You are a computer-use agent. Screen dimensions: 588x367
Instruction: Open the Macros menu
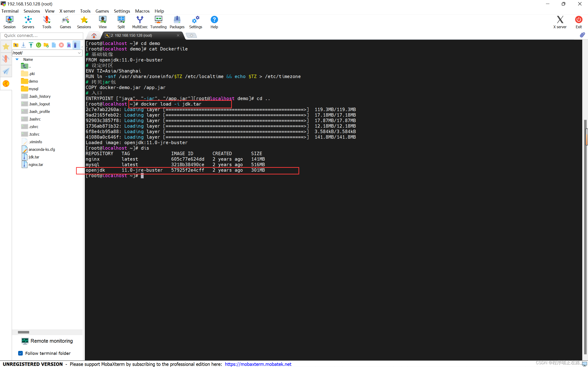click(142, 11)
